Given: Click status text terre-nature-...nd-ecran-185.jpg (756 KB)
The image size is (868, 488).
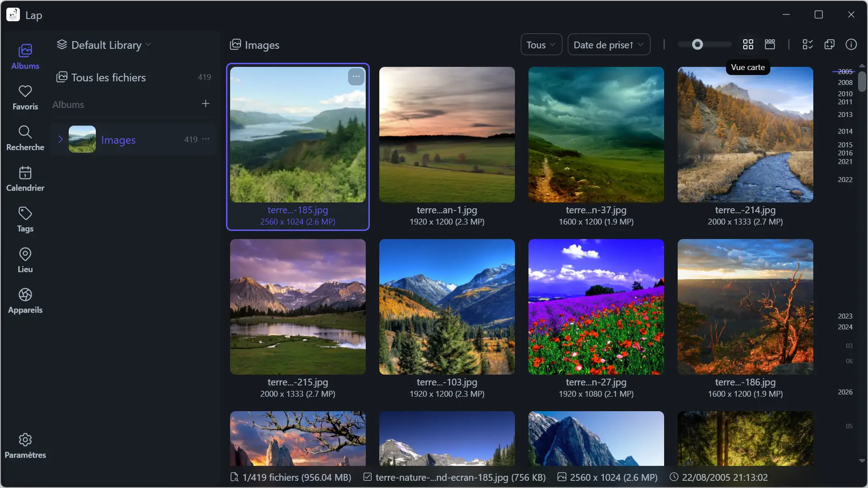Looking at the screenshot, I should pos(461,477).
